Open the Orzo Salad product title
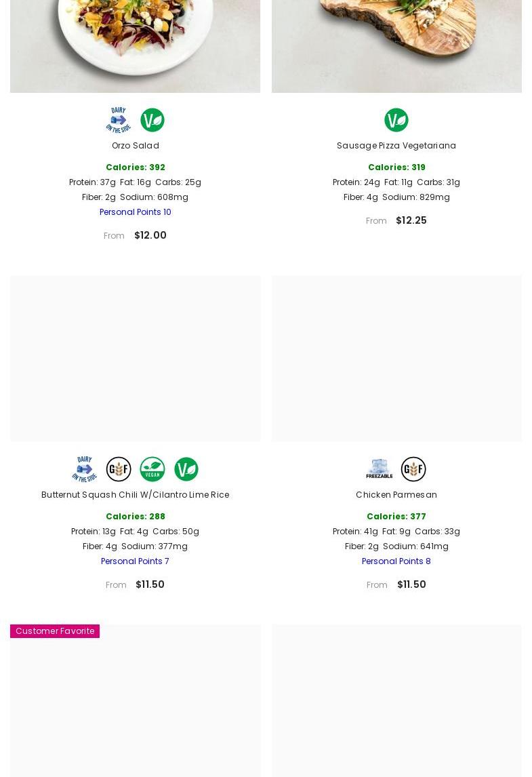 136,145
